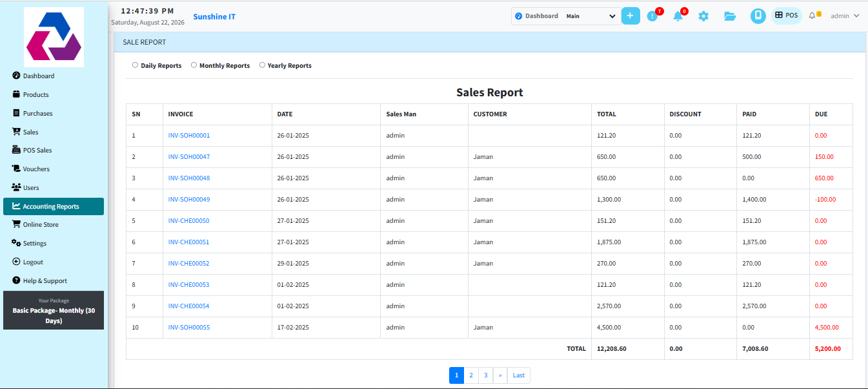Click the blue plus add button
This screenshot has height=389, width=868.
click(x=631, y=16)
